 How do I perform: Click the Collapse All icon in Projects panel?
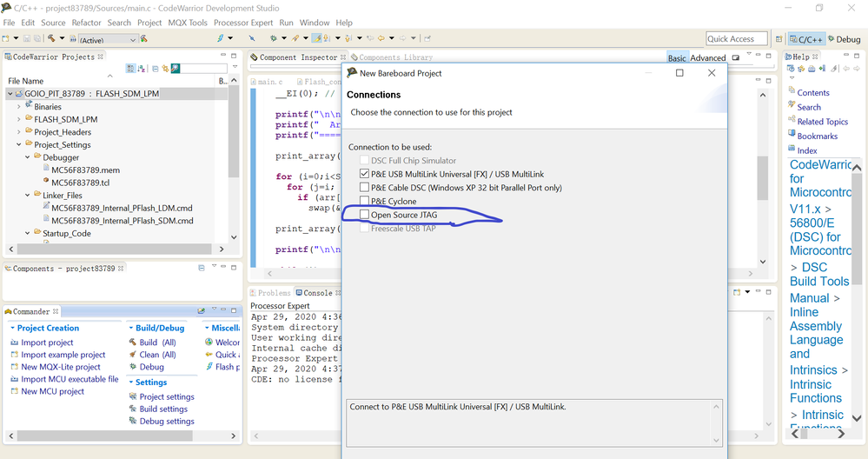pyautogui.click(x=156, y=69)
